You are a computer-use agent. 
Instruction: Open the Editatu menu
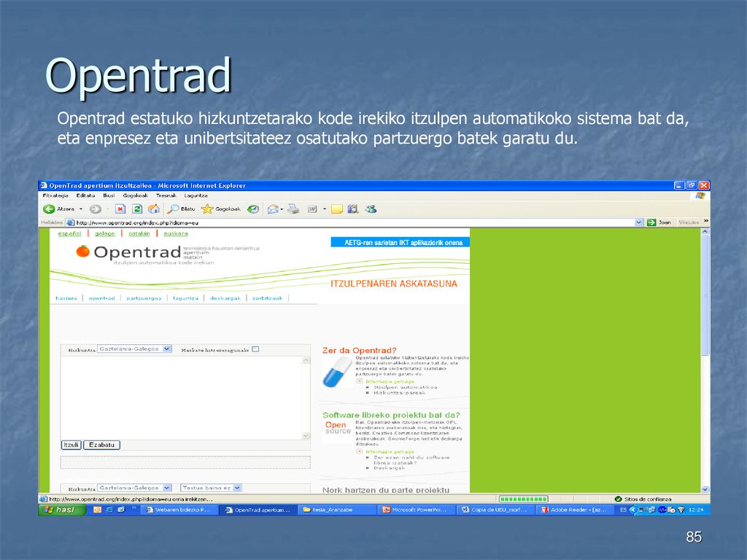click(x=85, y=195)
